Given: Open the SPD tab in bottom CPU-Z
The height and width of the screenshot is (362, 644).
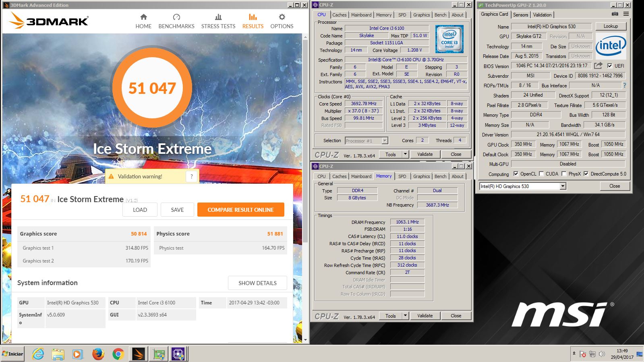Looking at the screenshot, I should [402, 176].
